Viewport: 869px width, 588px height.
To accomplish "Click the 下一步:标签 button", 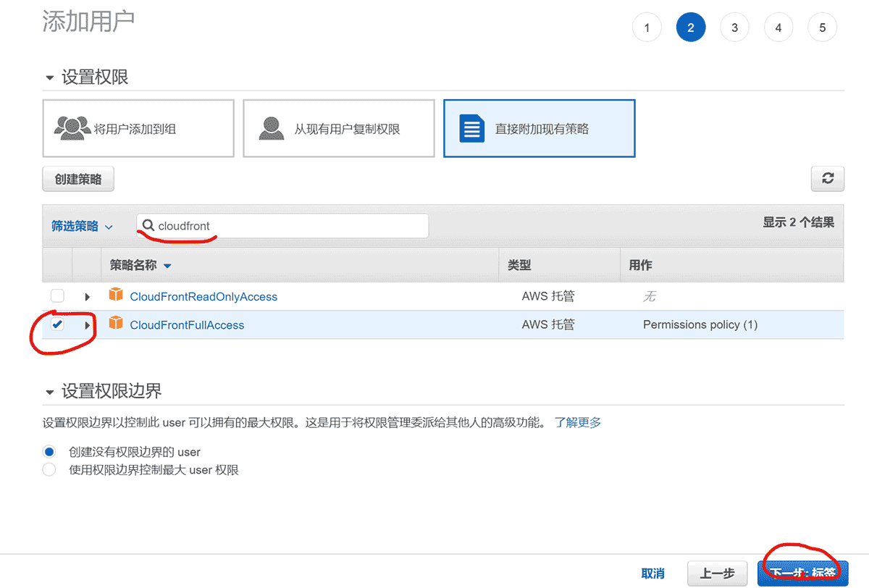I will pyautogui.click(x=802, y=572).
